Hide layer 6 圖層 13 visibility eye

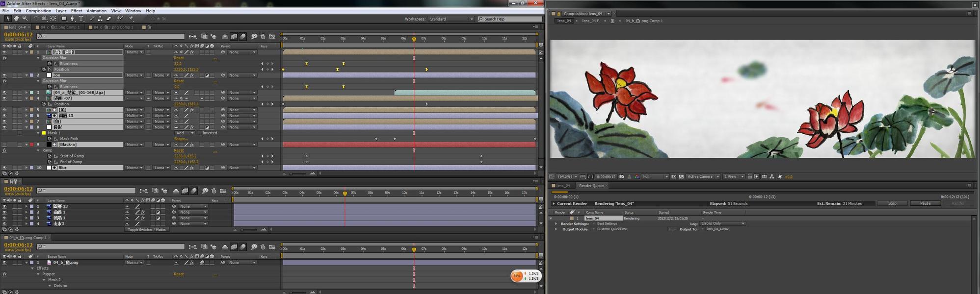(x=4, y=116)
